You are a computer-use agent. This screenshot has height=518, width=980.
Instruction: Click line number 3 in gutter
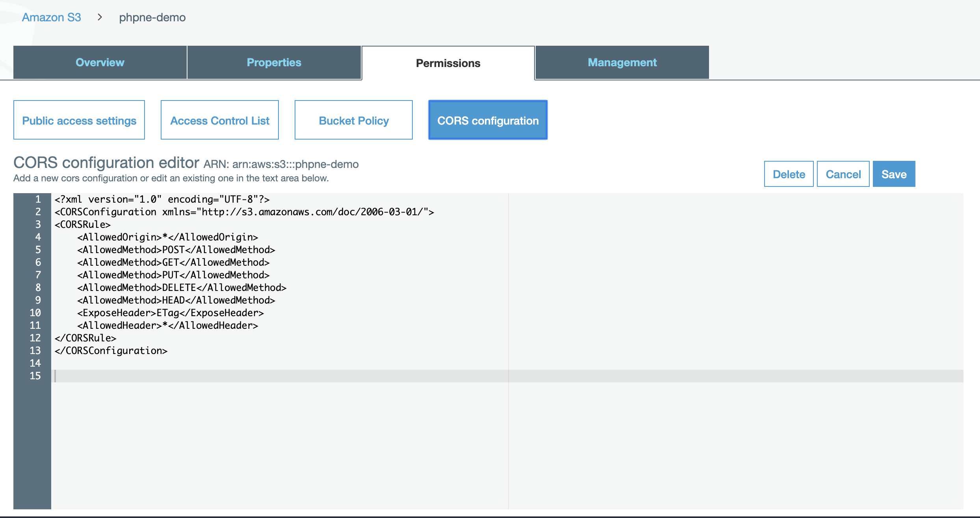(38, 224)
